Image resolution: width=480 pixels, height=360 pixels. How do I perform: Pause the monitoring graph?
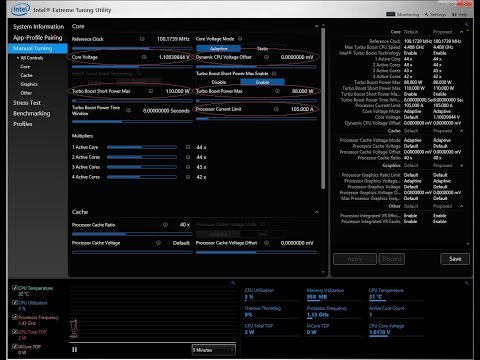point(75,350)
